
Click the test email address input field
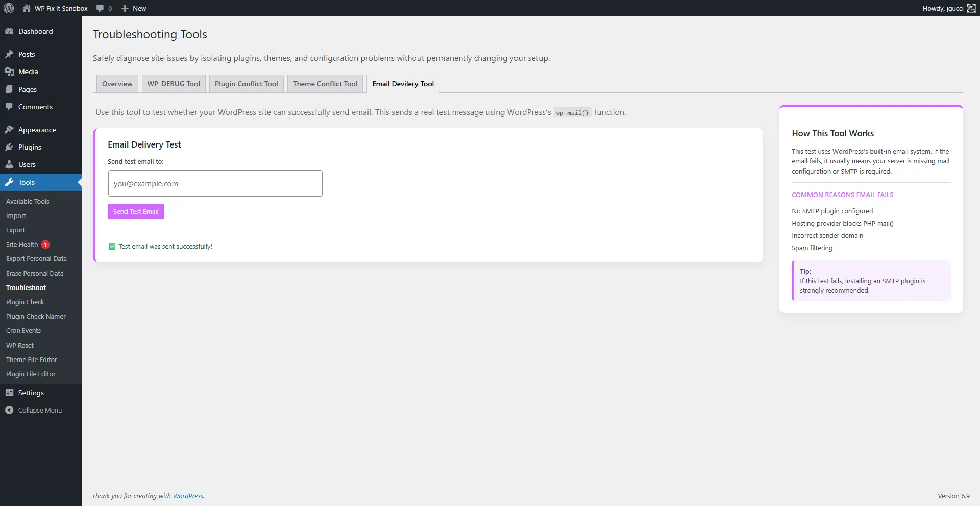pos(215,183)
